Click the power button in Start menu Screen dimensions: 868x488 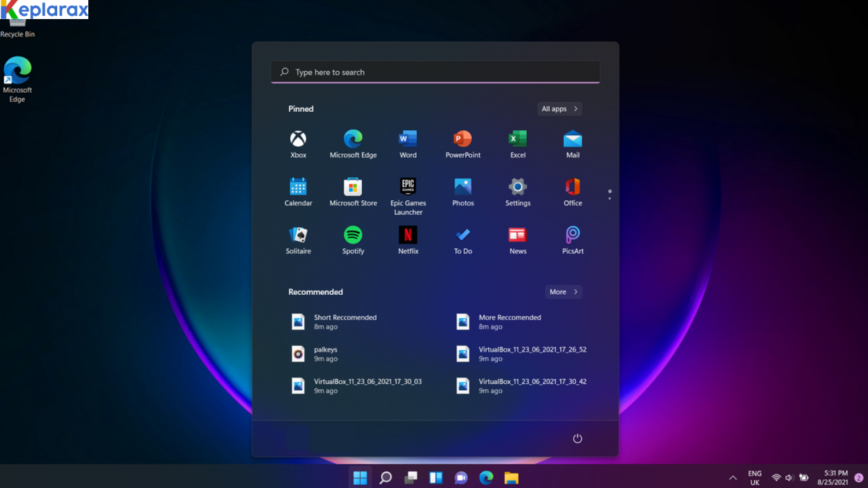pos(577,438)
